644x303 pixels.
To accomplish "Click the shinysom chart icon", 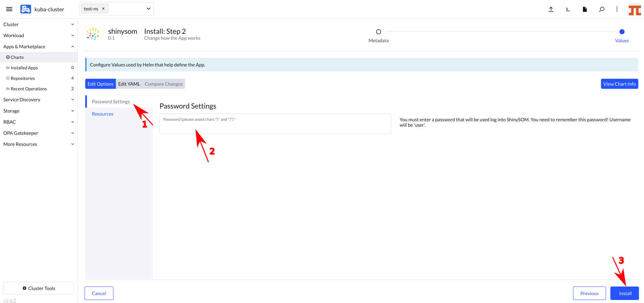I will pos(93,34).
